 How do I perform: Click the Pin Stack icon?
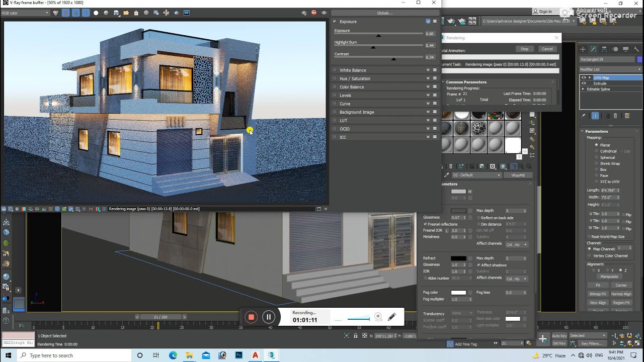pos(583,116)
